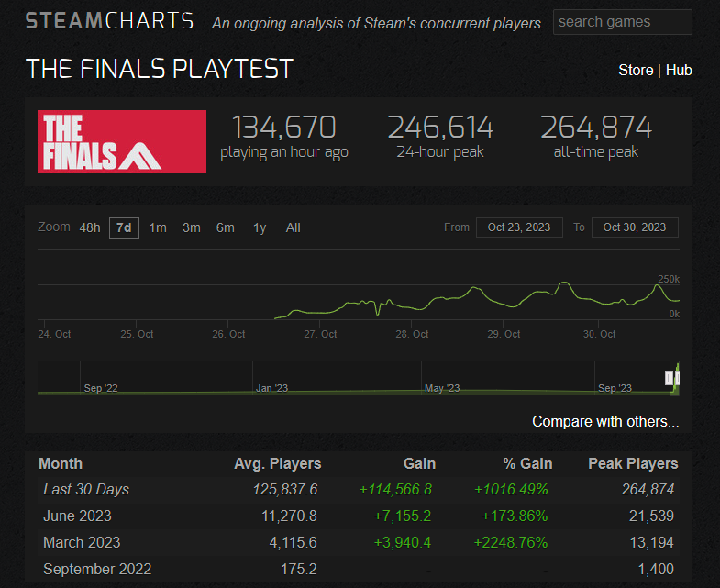Viewport: 720px width, 588px height.
Task: Select the June 2023 row label
Action: (77, 516)
